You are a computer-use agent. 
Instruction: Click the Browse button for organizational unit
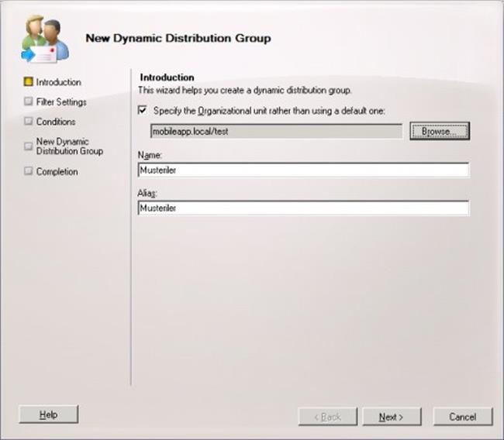pos(440,131)
